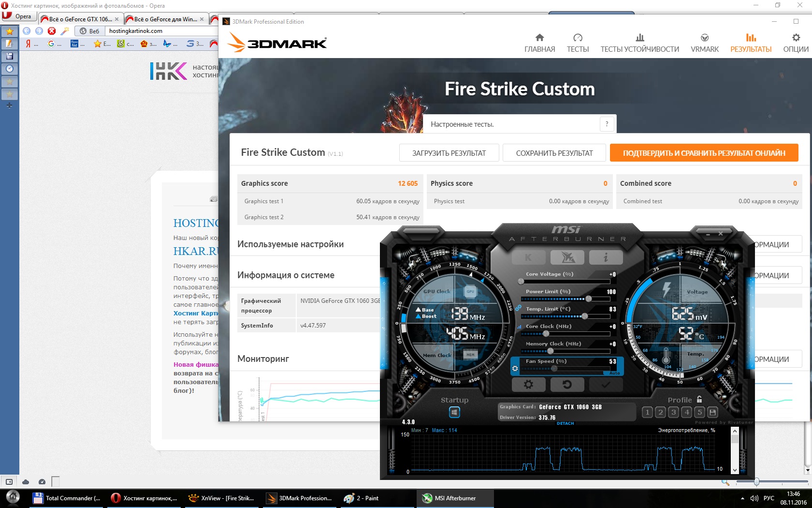Open Afterburner settings gear button
812x508 pixels.
click(x=528, y=385)
